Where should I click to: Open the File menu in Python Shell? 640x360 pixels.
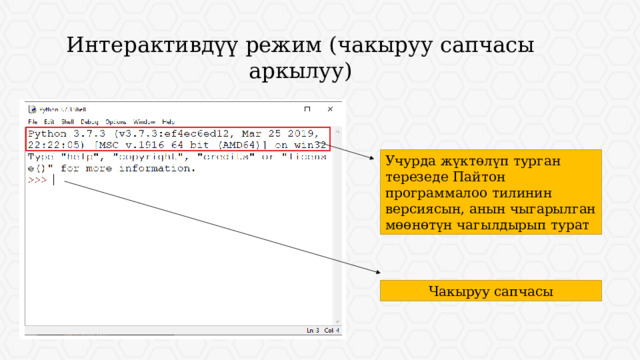tap(32, 122)
